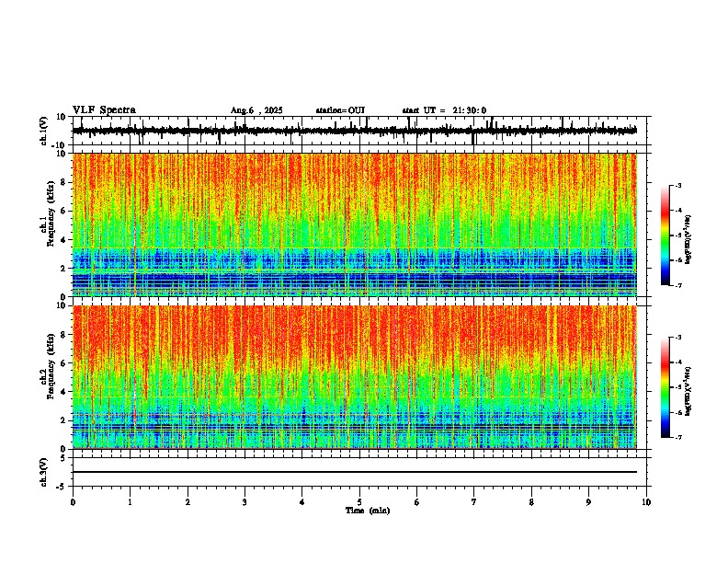This screenshot has width=728, height=563.
Task: Click time axis tick label "9"
Action: [588, 502]
